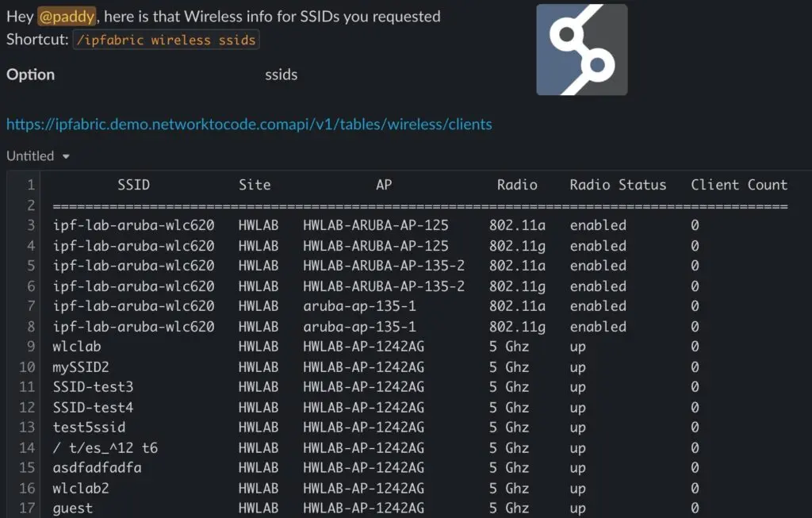Select the mySSID2 entry

[81, 367]
